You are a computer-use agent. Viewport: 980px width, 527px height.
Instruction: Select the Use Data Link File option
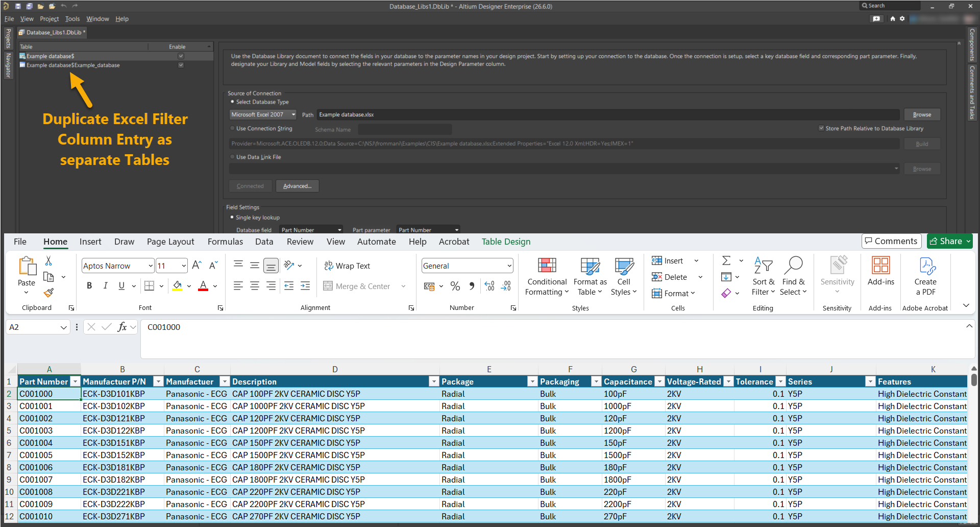tap(232, 157)
